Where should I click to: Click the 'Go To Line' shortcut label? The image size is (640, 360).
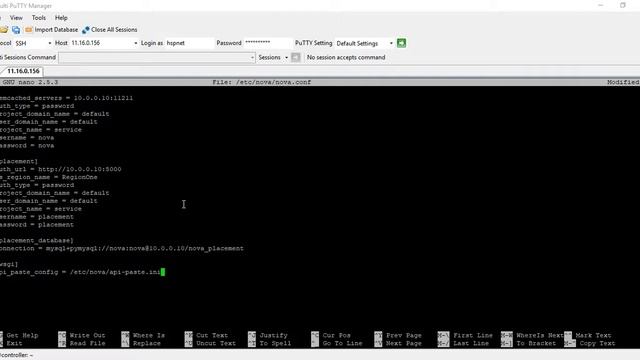pyautogui.click(x=342, y=343)
